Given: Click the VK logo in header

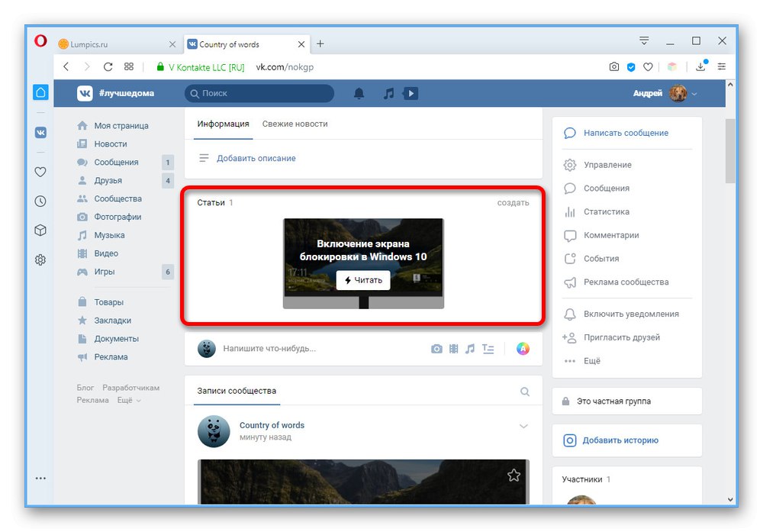Looking at the screenshot, I should (x=85, y=93).
